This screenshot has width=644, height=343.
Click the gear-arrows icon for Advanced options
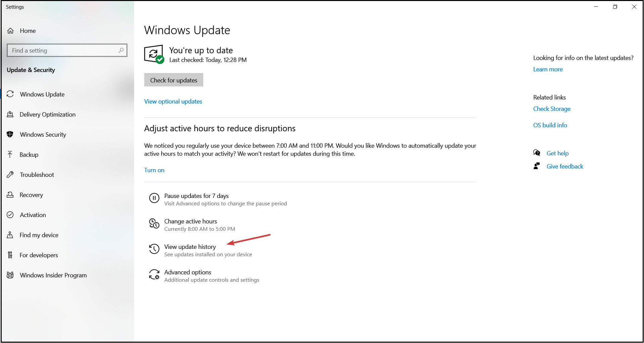tap(154, 274)
